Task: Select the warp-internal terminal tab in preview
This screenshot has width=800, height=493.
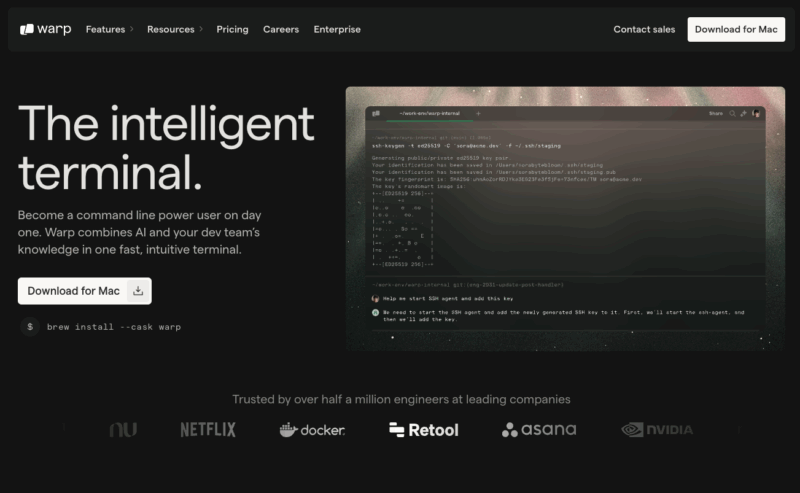Action: [x=429, y=113]
